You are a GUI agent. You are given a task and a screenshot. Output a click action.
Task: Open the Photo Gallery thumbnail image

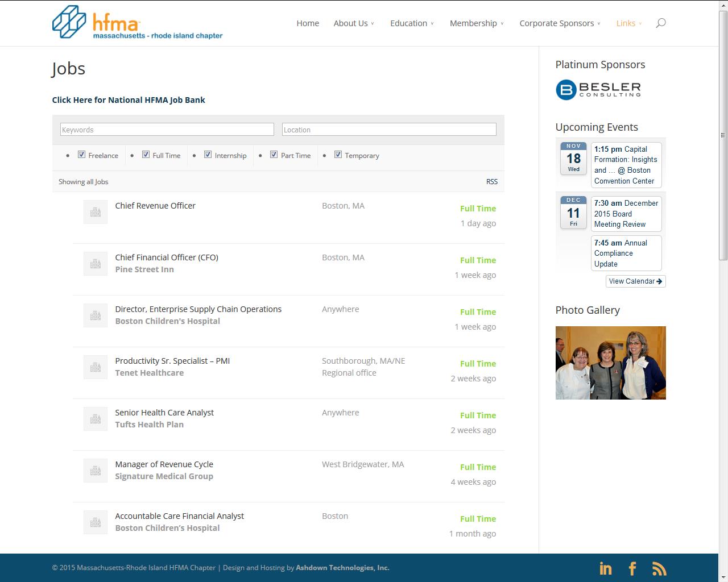point(610,363)
